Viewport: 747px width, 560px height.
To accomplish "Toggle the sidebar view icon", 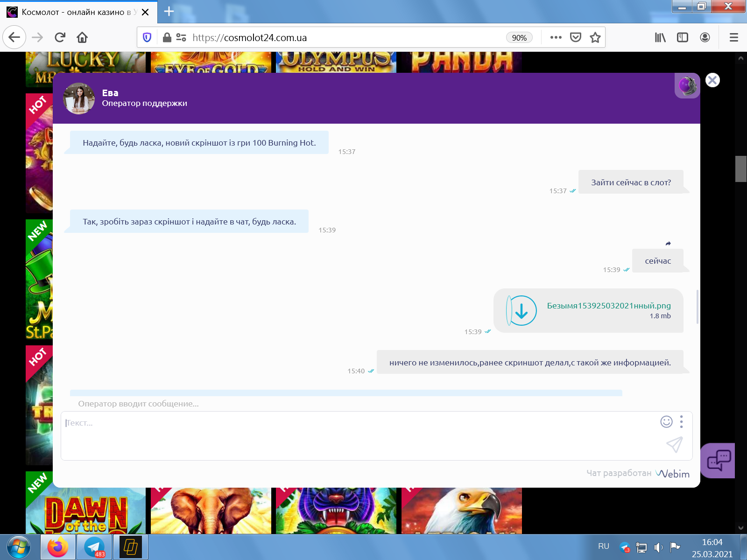I will pos(683,37).
